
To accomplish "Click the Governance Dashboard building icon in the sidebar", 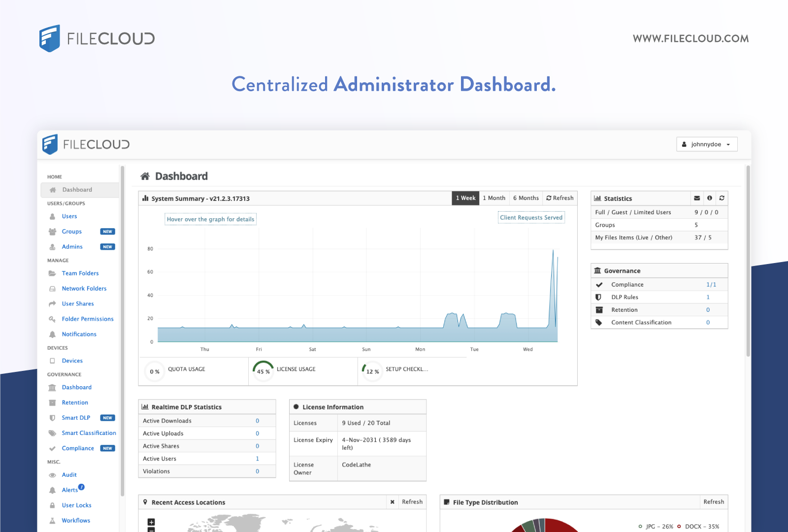I will (52, 388).
